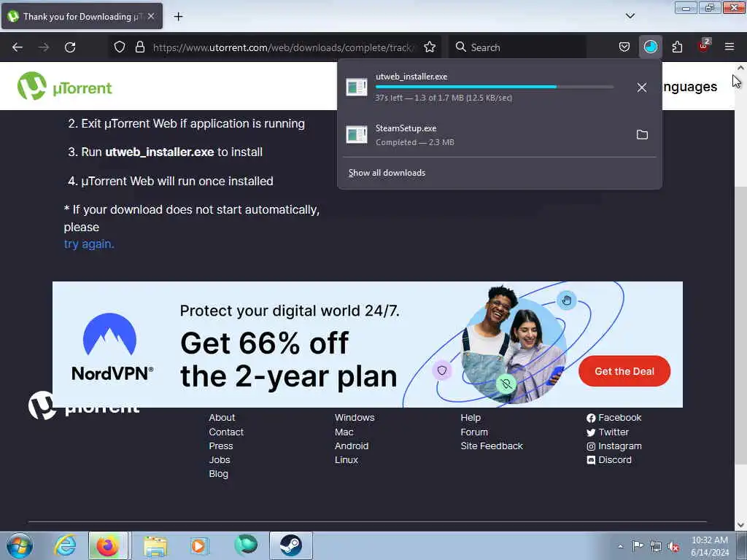Open the list all tabs dropdown
Viewport: 747px width, 560px height.
[x=630, y=16]
